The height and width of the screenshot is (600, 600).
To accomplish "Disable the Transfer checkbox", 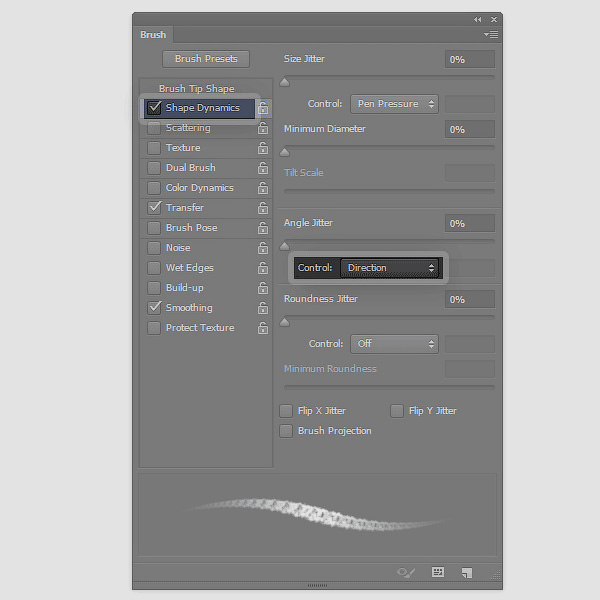I will click(x=154, y=208).
